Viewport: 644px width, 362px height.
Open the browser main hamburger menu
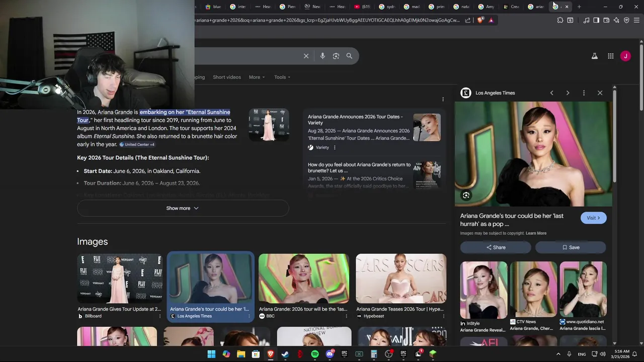pyautogui.click(x=636, y=20)
